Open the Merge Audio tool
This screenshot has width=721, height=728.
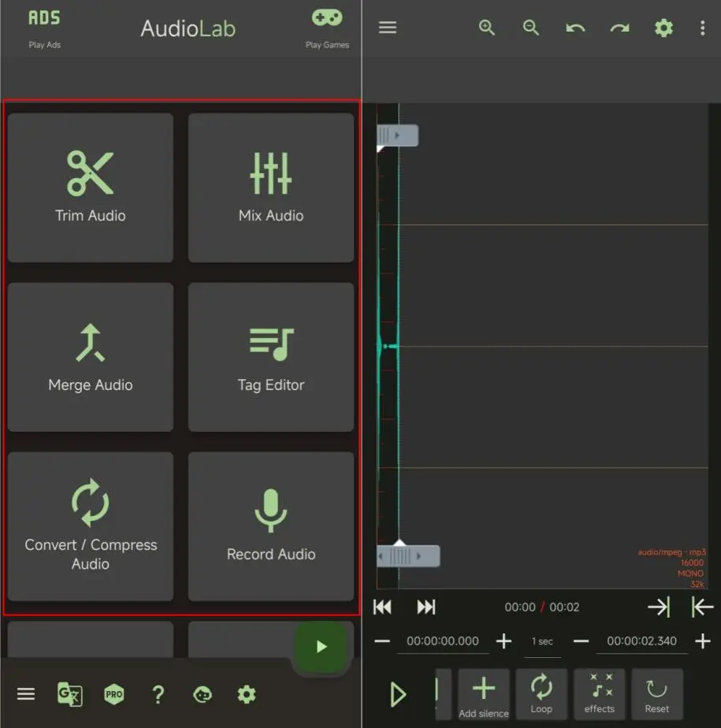pyautogui.click(x=91, y=357)
